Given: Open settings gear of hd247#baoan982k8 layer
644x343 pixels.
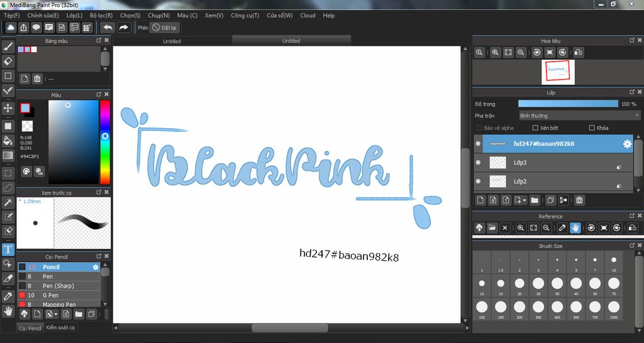Looking at the screenshot, I should [x=627, y=144].
